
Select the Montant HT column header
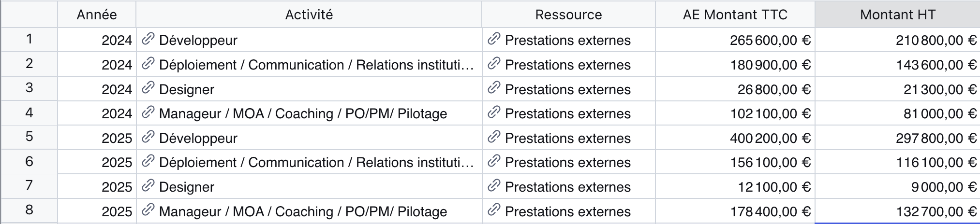pos(897,14)
